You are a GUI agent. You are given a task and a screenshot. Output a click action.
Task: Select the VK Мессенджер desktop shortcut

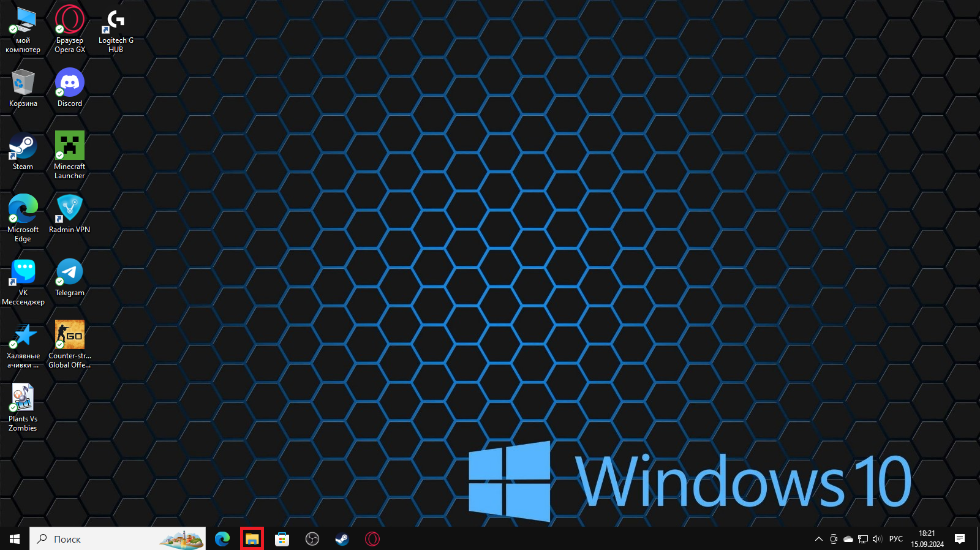click(x=23, y=282)
